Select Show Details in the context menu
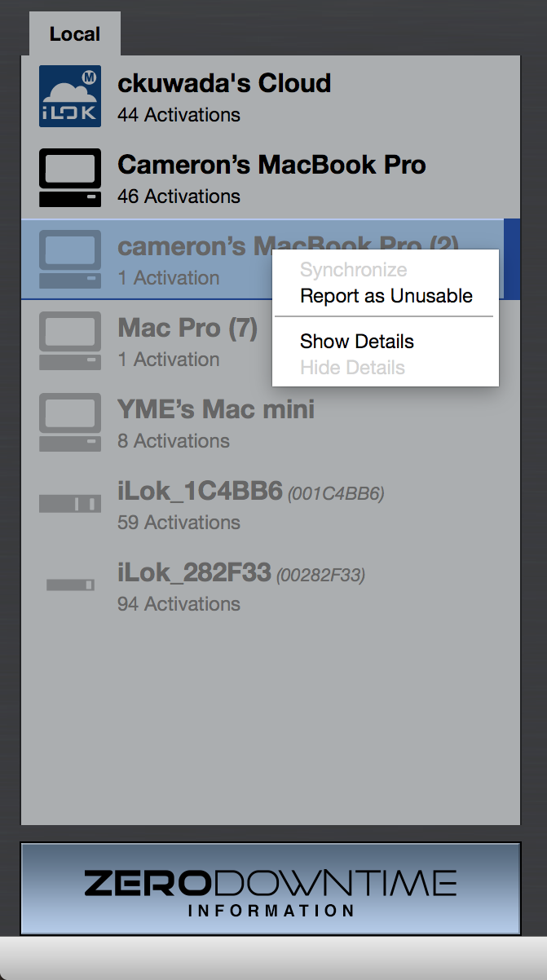The height and width of the screenshot is (980, 547). coord(357,342)
